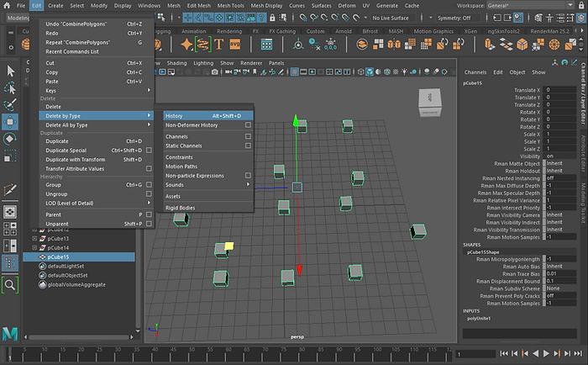Click the Type tool T shelf icon
Viewport: 588px width, 365px height.
tap(219, 45)
